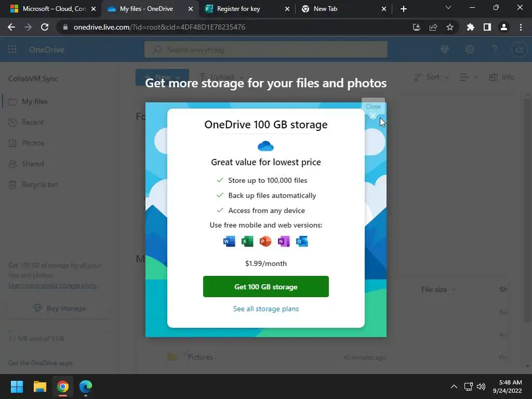Image resolution: width=532 pixels, height=399 pixels.
Task: Click the Outlook app icon in dialog
Action: 302,241
